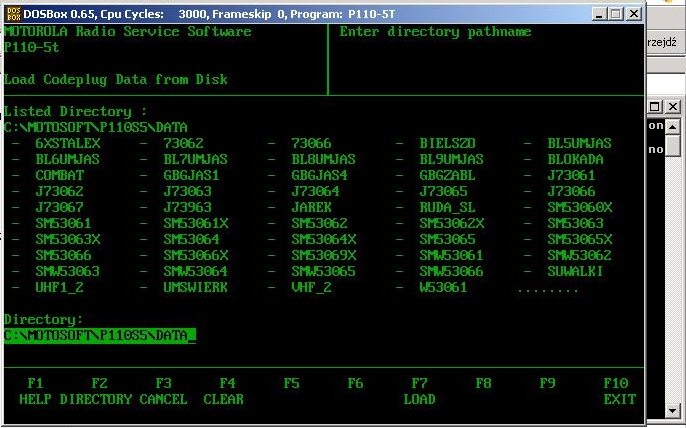The image size is (686, 428).
Task: Select codeplug file SM53060X
Action: 580,207
